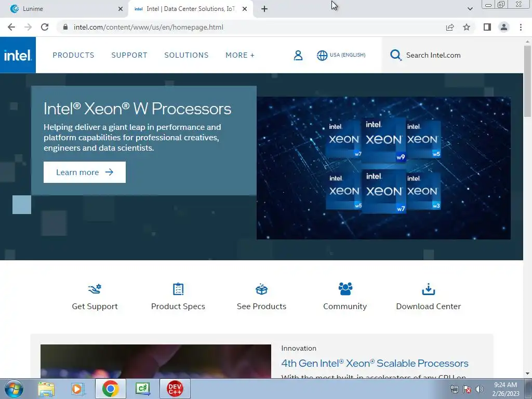Open the Product Specs link
Viewport: 532px width, 399px height.
point(178,307)
